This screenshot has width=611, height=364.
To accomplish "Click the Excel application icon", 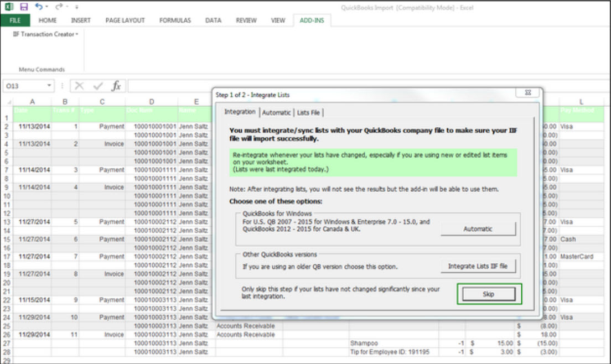I will click(x=9, y=7).
